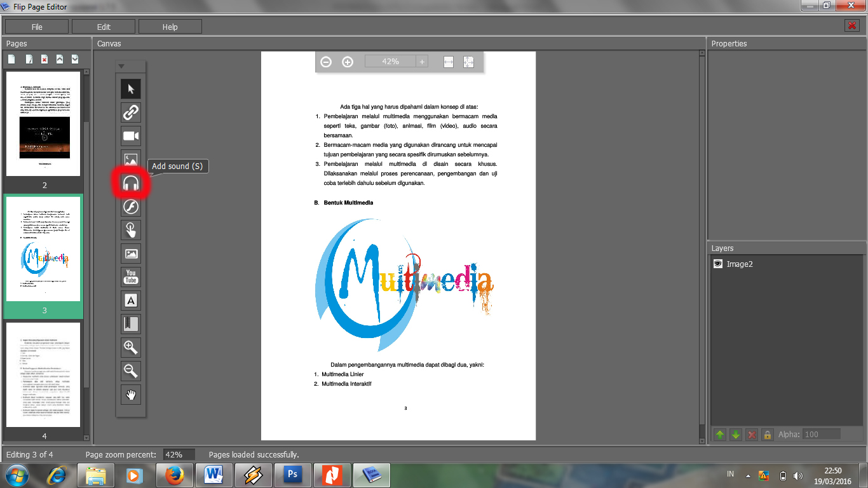Click the Alpha value field showing 100
Viewport: 868px width, 488px height.
822,435
